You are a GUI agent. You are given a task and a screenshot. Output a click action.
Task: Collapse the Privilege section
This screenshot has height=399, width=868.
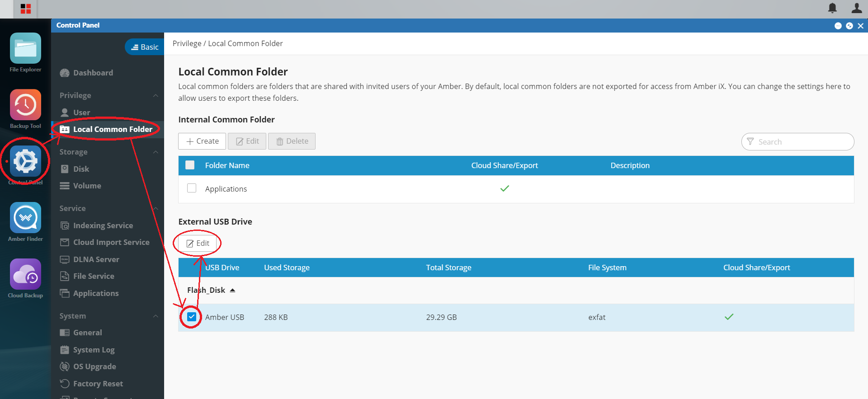[x=156, y=95]
